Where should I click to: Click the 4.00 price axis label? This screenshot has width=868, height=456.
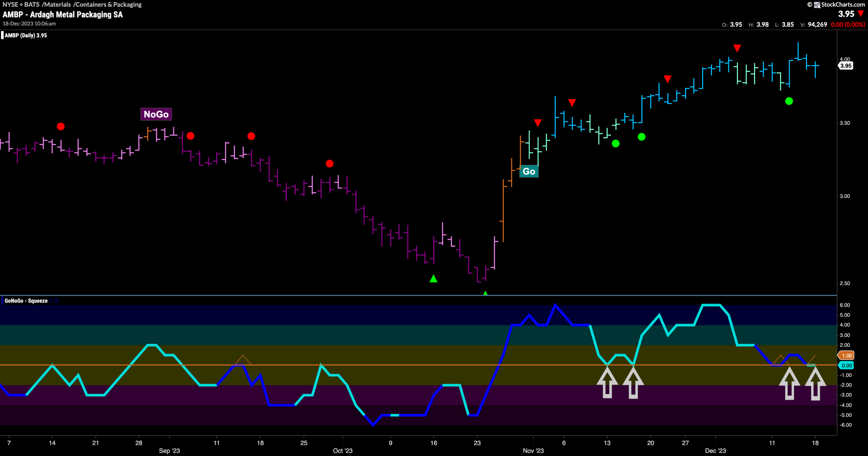[x=845, y=59]
